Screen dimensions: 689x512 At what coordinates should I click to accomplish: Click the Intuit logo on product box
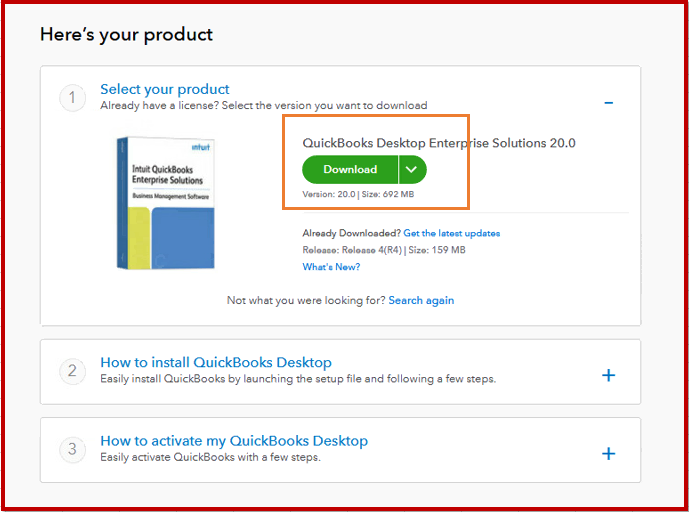point(199,147)
